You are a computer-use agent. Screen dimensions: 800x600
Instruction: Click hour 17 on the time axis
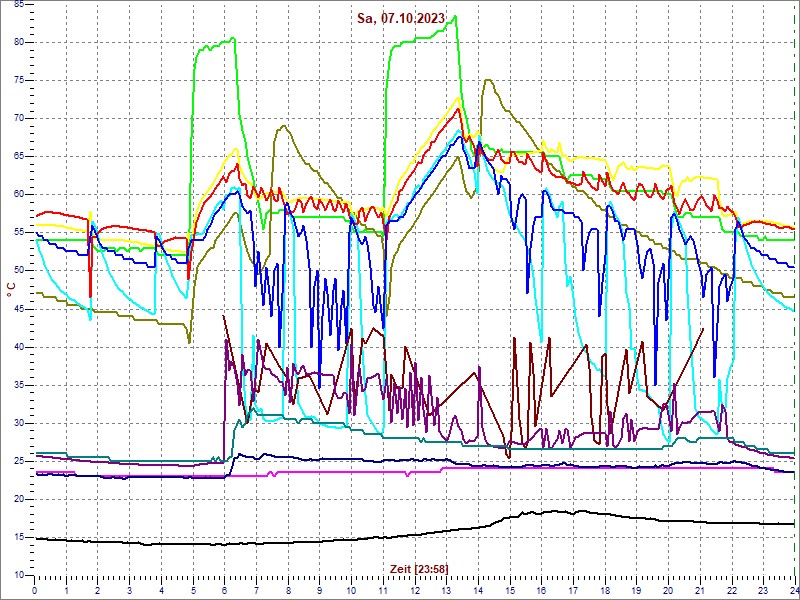tap(573, 590)
